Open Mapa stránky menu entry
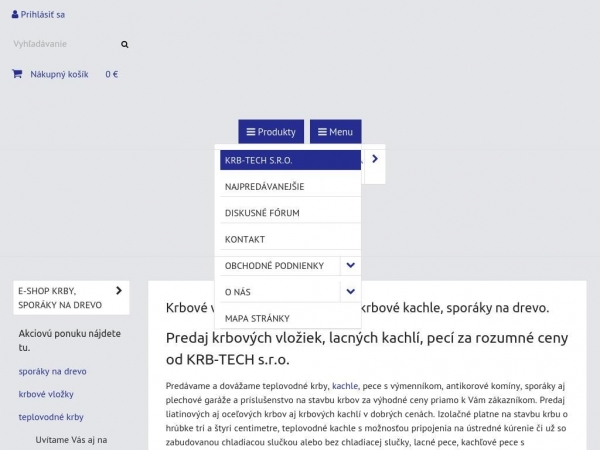 [290, 318]
